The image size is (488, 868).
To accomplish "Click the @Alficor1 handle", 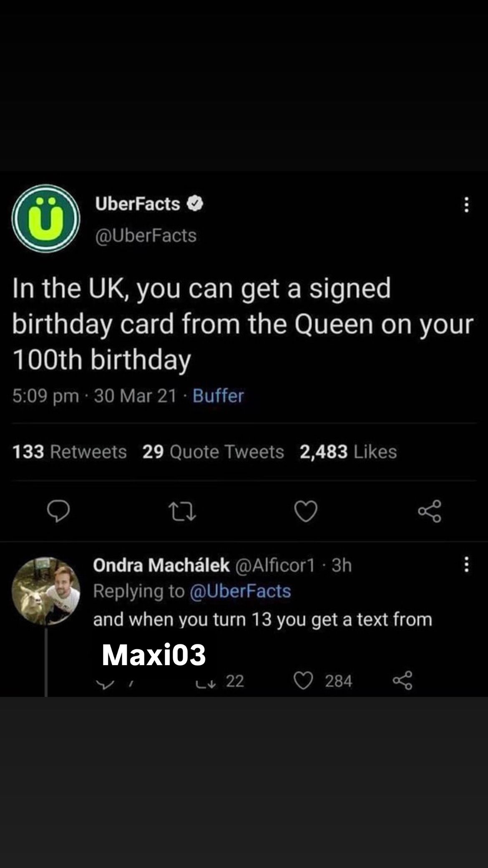I will [x=275, y=565].
